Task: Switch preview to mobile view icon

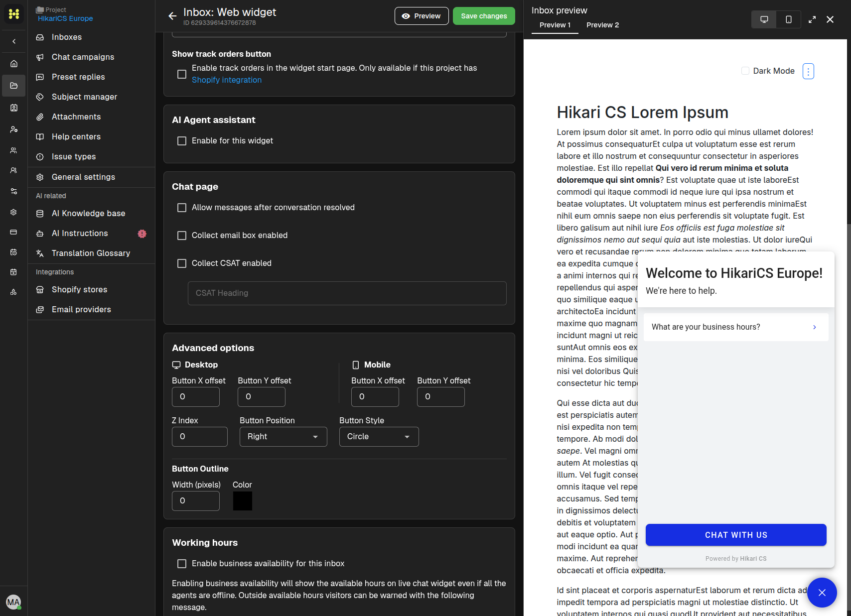Action: click(789, 19)
